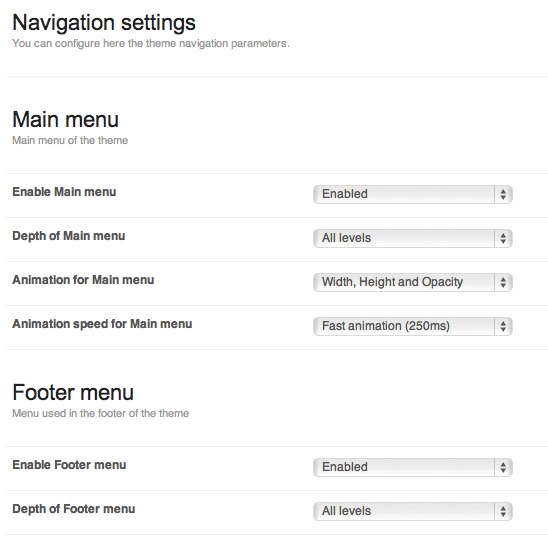Click arrows beside Width, Height and Opacity
The width and height of the screenshot is (548, 539).
(503, 282)
